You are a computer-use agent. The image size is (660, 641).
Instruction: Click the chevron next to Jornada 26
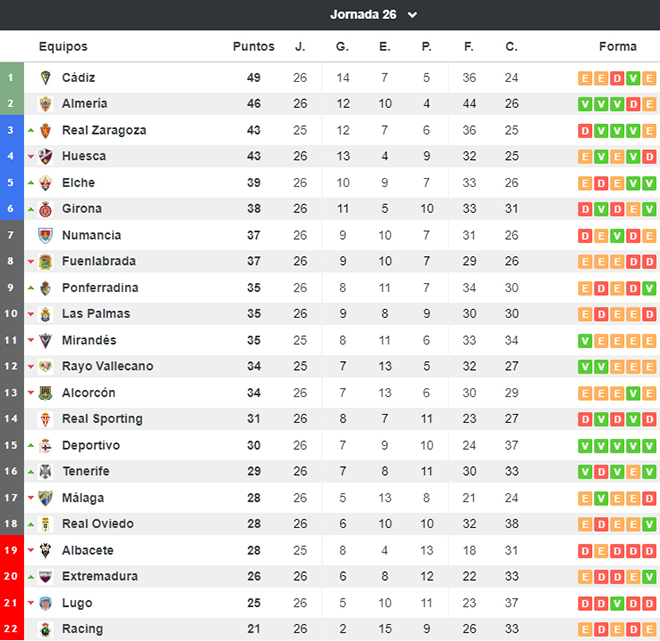tap(412, 15)
